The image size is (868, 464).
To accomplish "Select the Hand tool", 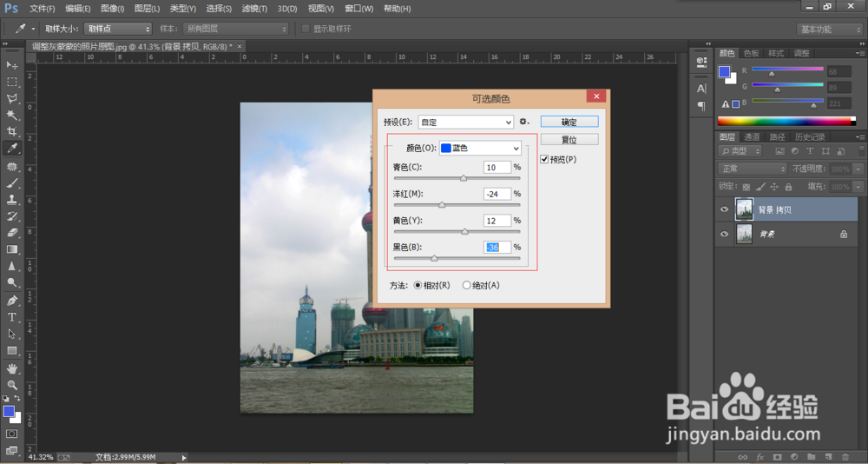I will coord(11,368).
